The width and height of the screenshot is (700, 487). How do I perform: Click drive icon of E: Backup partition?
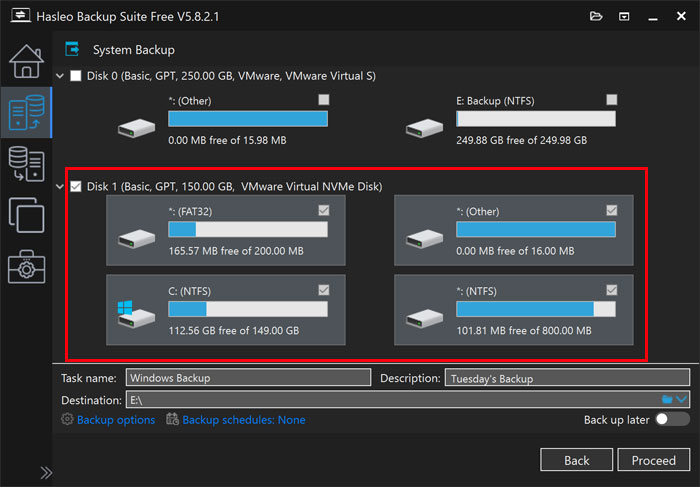tap(424, 128)
